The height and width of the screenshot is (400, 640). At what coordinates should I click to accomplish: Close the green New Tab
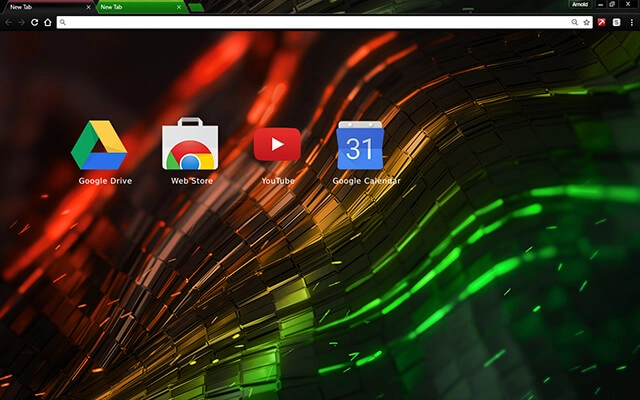[x=179, y=7]
